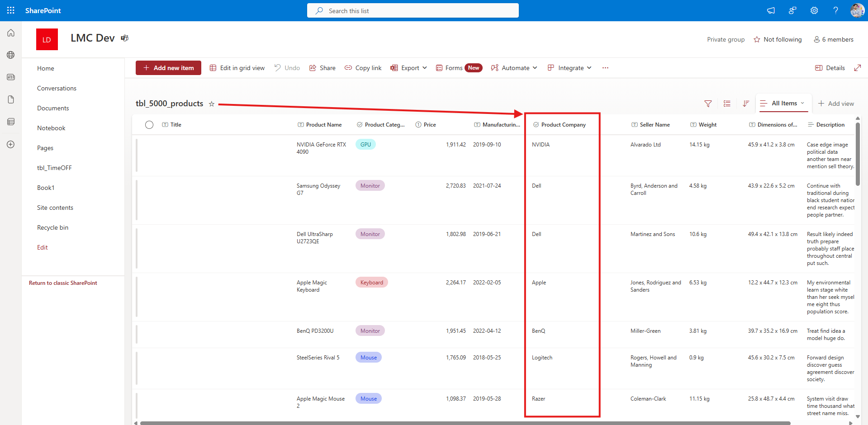Go to the home icon in left rail
The height and width of the screenshot is (425, 868).
pyautogui.click(x=11, y=33)
